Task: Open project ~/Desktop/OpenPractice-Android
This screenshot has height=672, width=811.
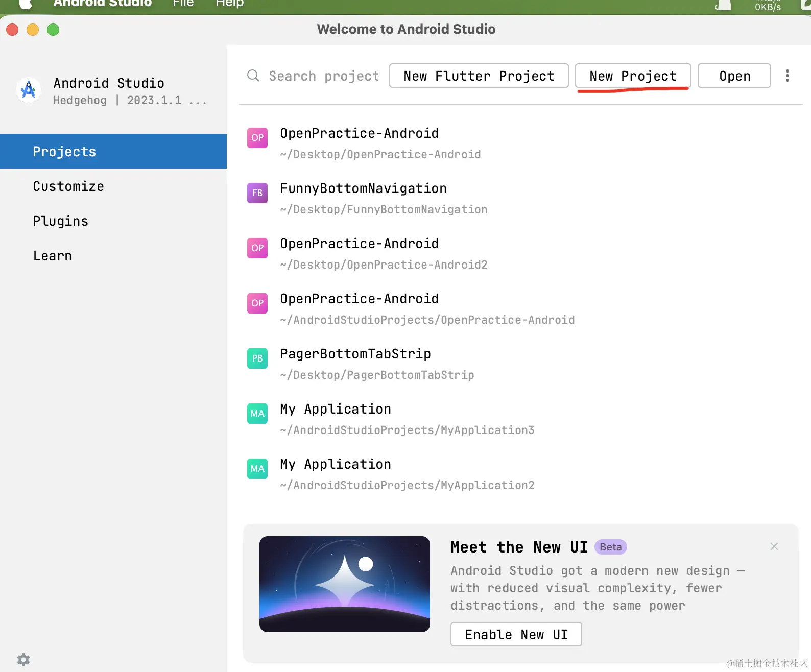Action: pos(521,143)
